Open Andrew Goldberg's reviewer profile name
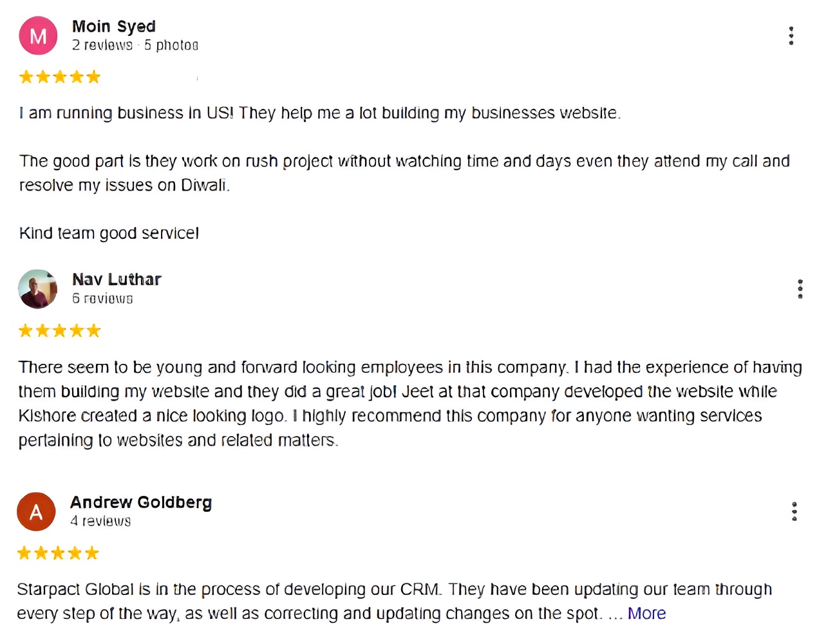 point(141,502)
